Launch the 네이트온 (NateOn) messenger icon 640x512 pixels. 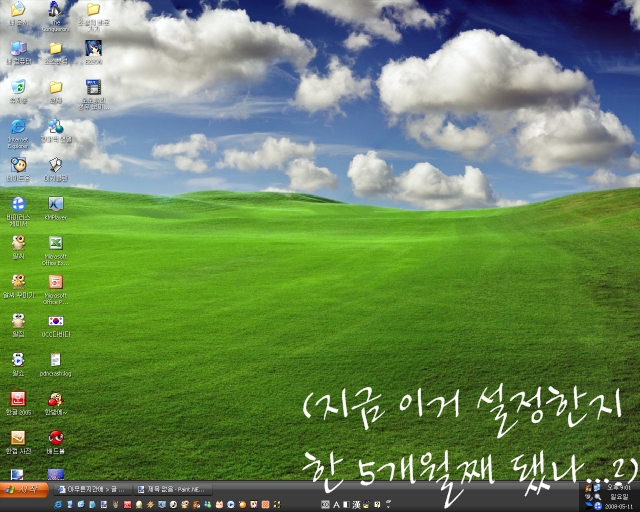coord(18,165)
